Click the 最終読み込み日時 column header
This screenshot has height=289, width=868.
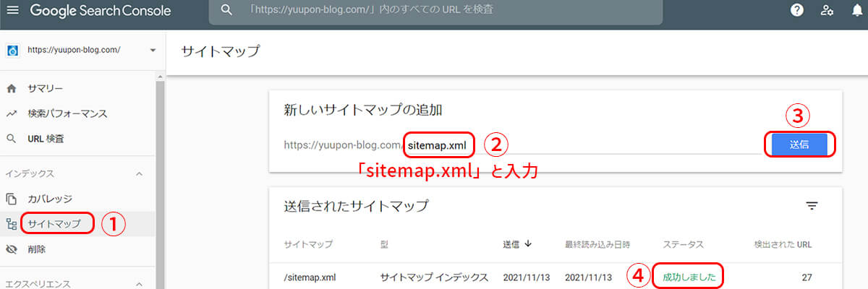pyautogui.click(x=597, y=244)
